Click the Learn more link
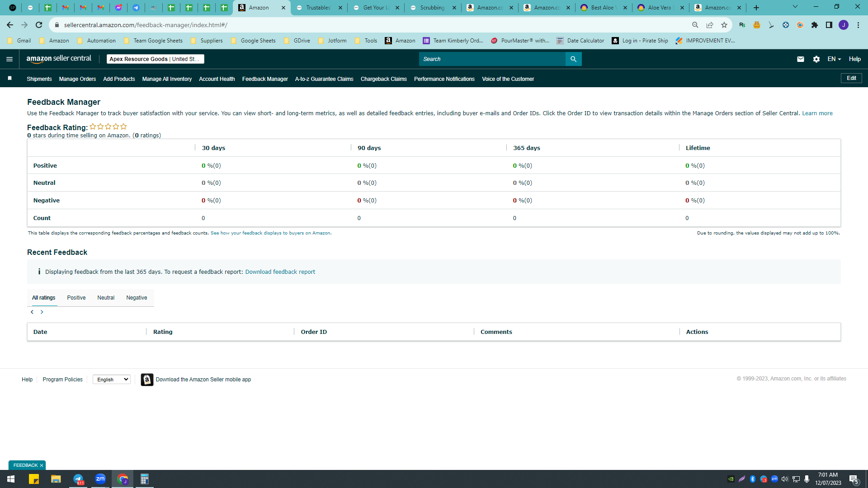 [817, 113]
